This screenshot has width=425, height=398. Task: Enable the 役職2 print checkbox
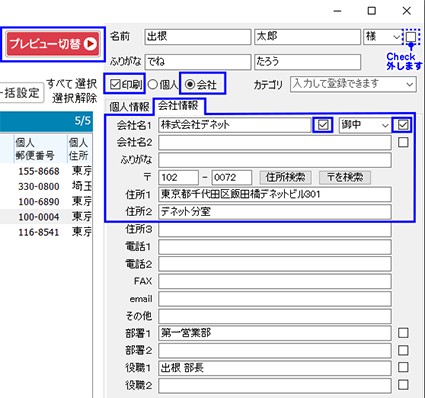tap(403, 385)
